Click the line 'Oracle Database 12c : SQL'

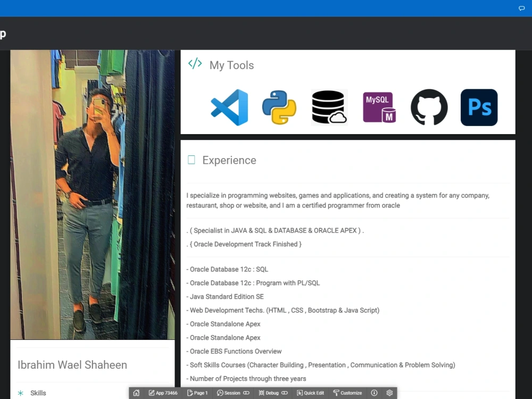[227, 269]
